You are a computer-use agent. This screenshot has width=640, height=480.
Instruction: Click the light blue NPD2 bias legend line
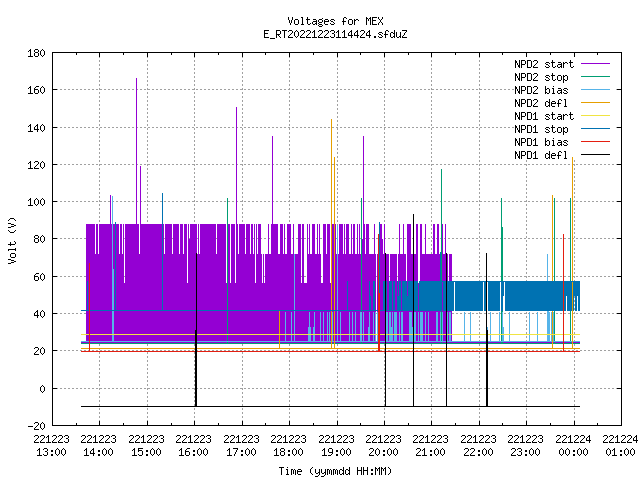595,90
